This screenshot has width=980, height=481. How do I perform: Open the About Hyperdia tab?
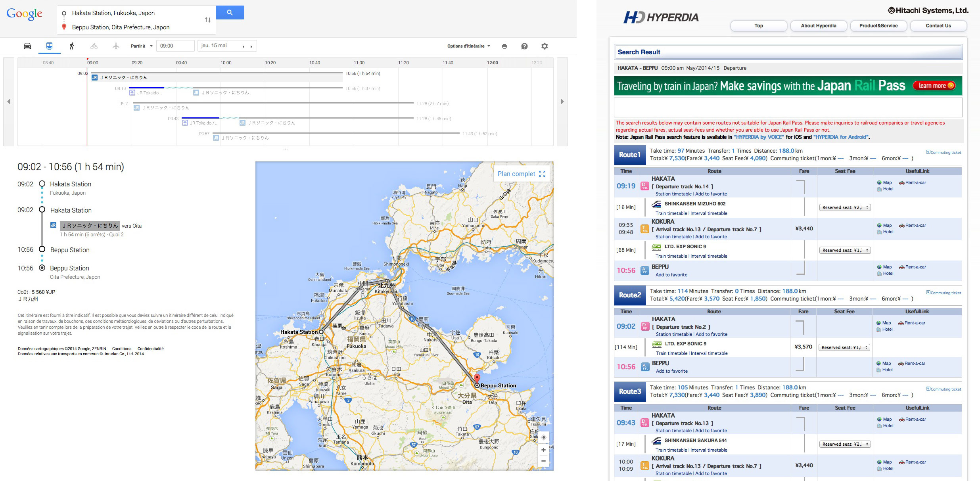819,26
